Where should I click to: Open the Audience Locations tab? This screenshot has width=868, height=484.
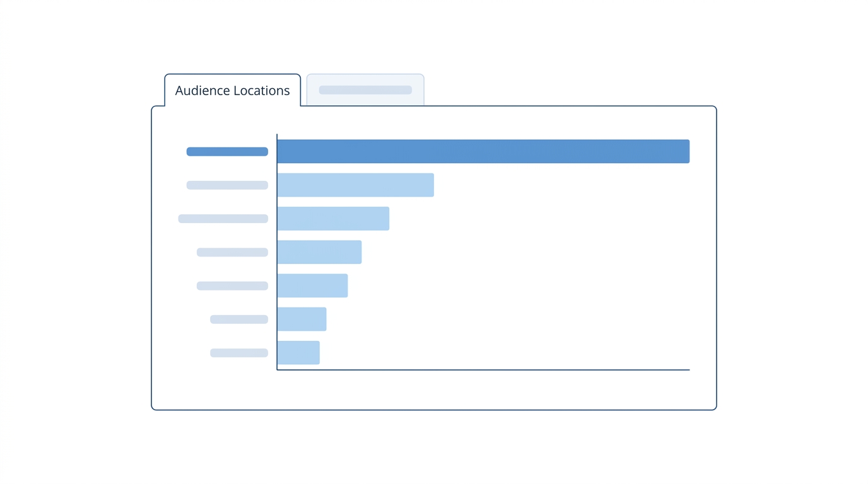[232, 90]
